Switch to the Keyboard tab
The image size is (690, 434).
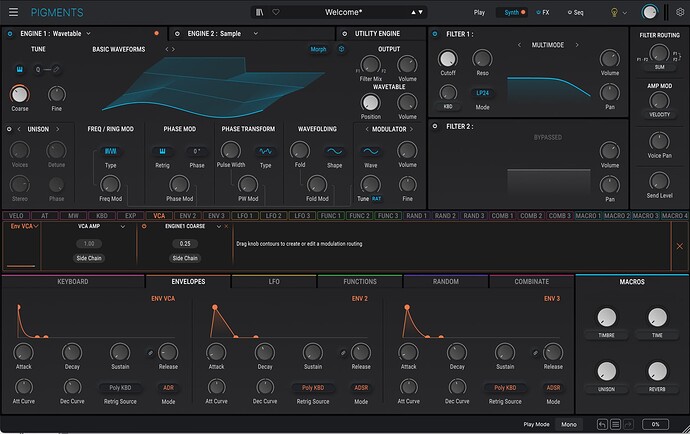point(73,282)
